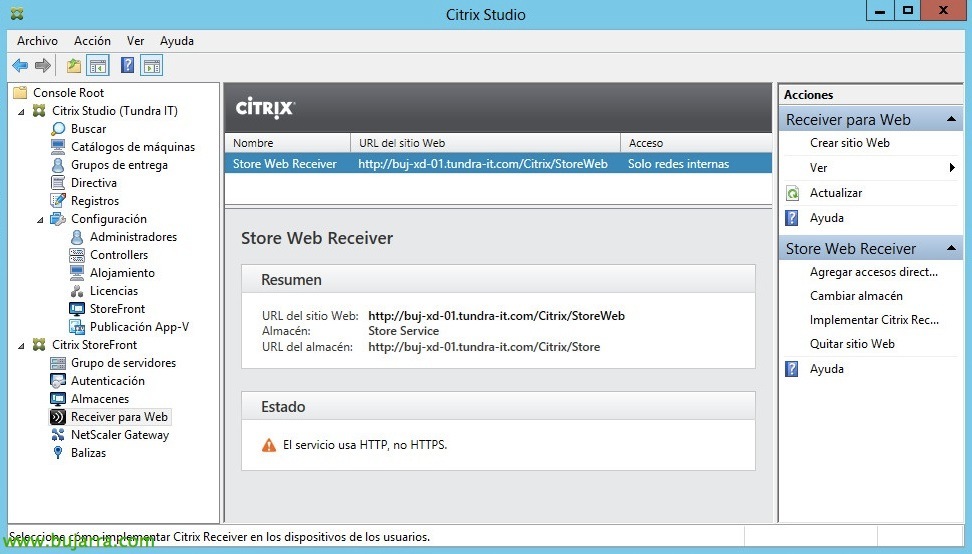Click the Catálogos de máquinas icon
The height and width of the screenshot is (554, 972).
click(x=58, y=147)
